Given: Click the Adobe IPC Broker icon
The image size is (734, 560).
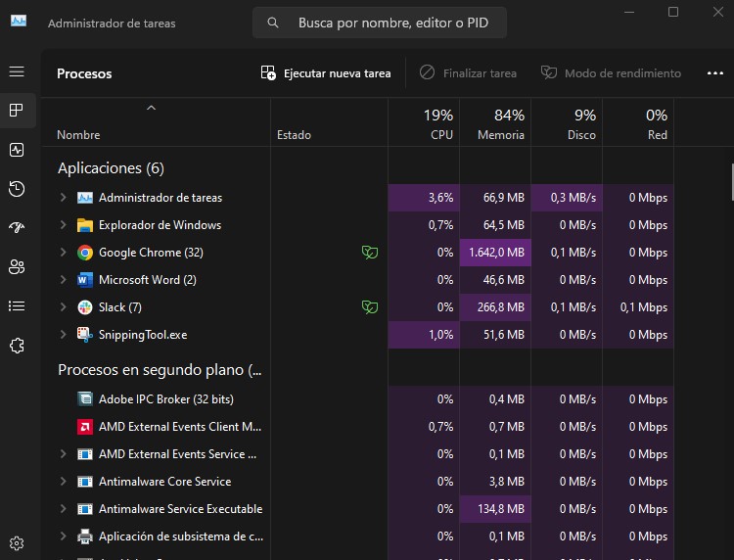Looking at the screenshot, I should [85, 398].
